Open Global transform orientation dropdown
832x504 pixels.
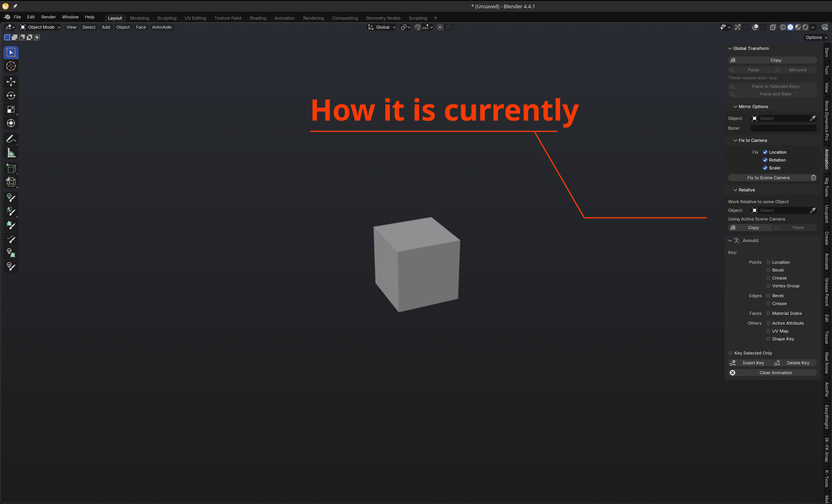(x=382, y=27)
